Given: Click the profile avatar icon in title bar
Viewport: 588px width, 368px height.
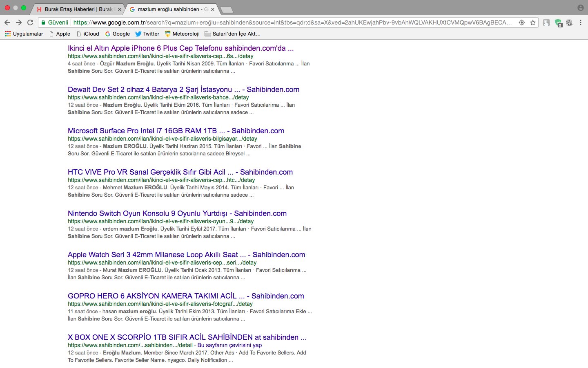Looking at the screenshot, I should click(x=581, y=8).
